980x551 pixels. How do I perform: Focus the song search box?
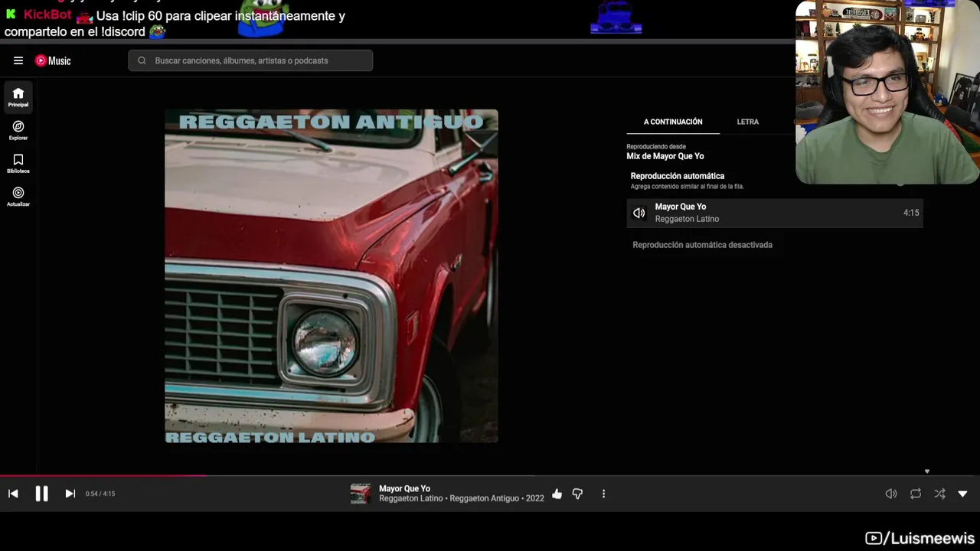click(250, 60)
